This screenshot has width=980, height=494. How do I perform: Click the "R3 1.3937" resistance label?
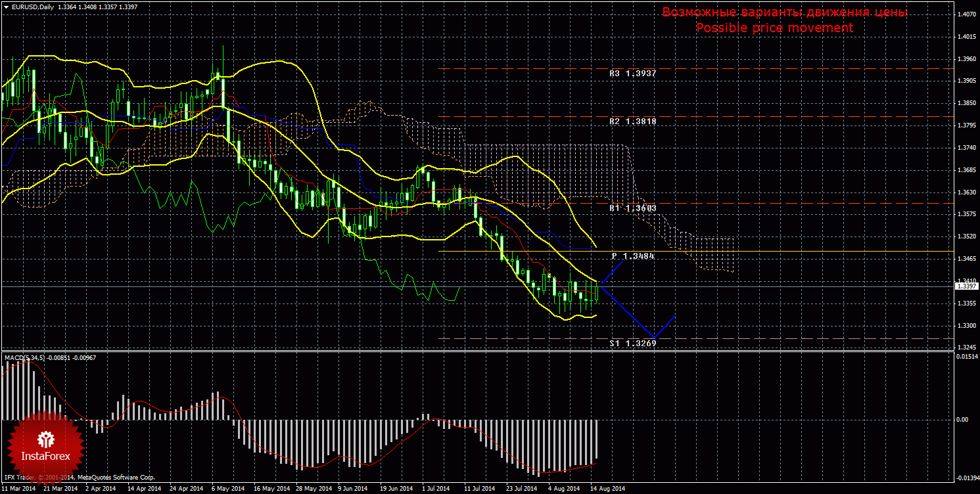[x=633, y=74]
